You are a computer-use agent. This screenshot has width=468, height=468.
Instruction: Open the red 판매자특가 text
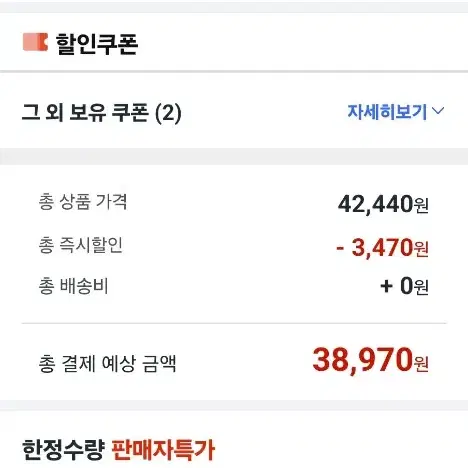[163, 450]
